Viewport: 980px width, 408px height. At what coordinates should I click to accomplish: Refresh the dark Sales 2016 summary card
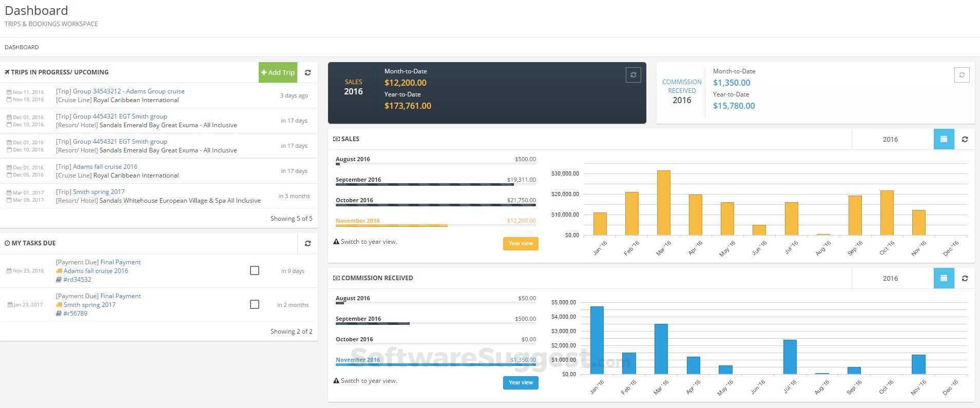633,75
